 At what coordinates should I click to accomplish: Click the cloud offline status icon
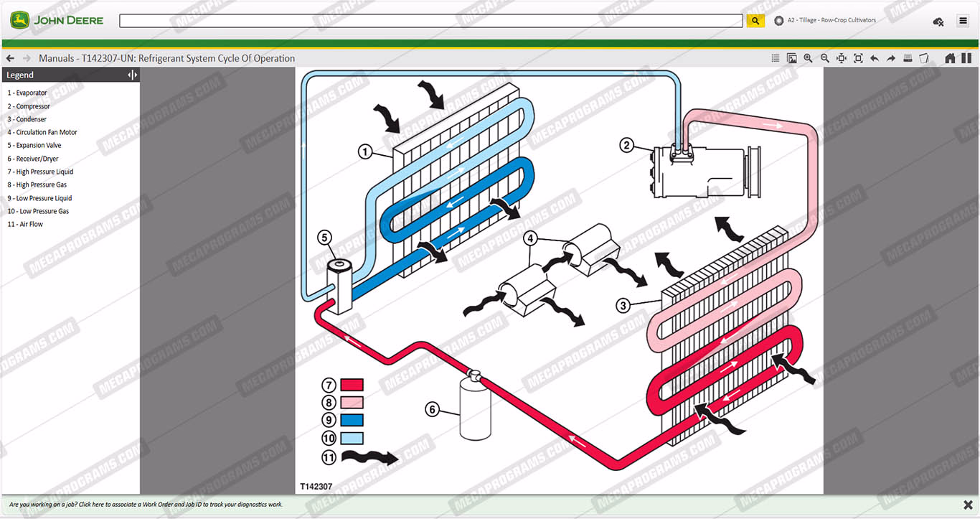point(938,22)
